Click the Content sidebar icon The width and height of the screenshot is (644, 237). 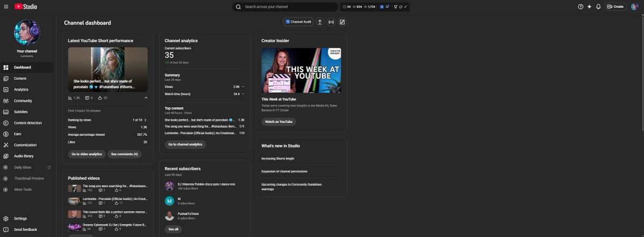tap(6, 78)
